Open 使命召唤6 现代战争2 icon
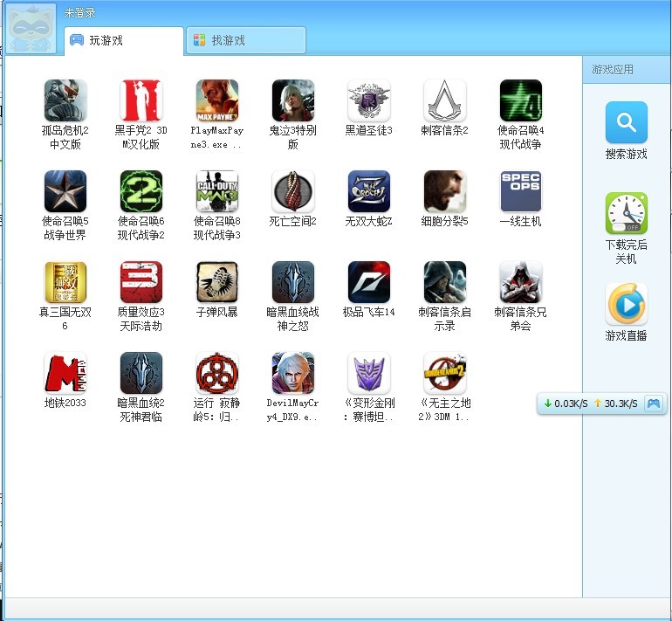Viewport: 672px width, 621px height. (x=141, y=191)
